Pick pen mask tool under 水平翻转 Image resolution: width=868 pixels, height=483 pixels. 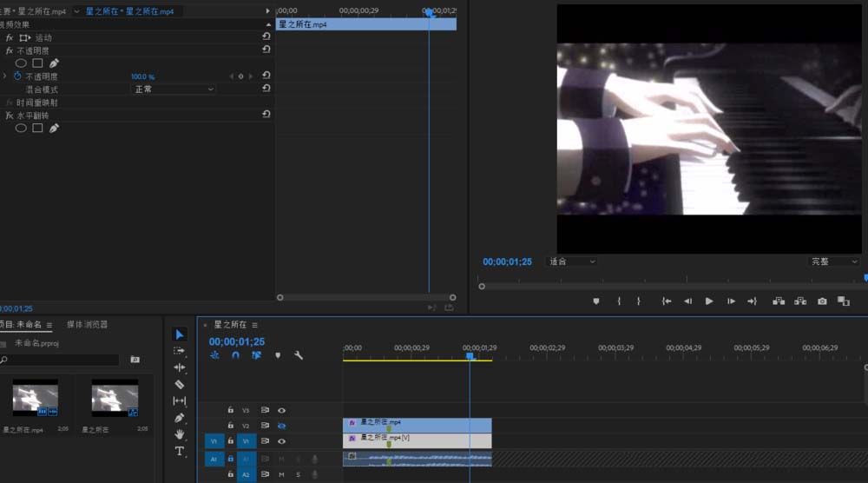tap(54, 128)
